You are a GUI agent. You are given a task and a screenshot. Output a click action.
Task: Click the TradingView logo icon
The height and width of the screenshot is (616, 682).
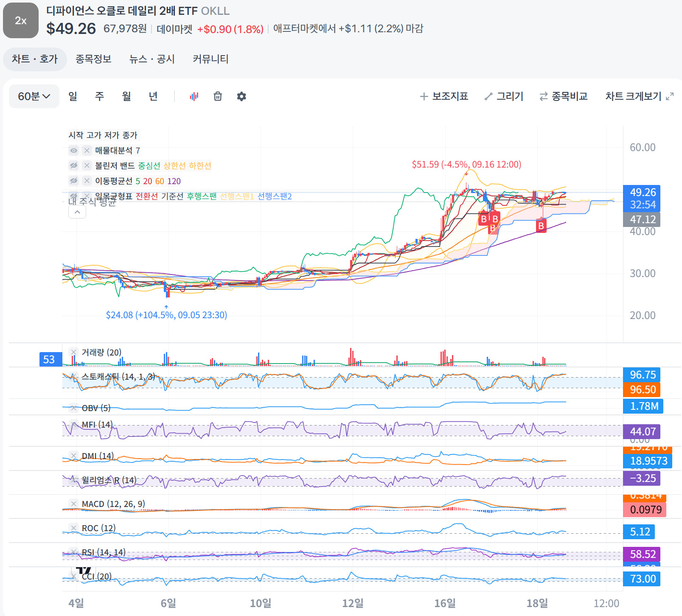pos(84,570)
